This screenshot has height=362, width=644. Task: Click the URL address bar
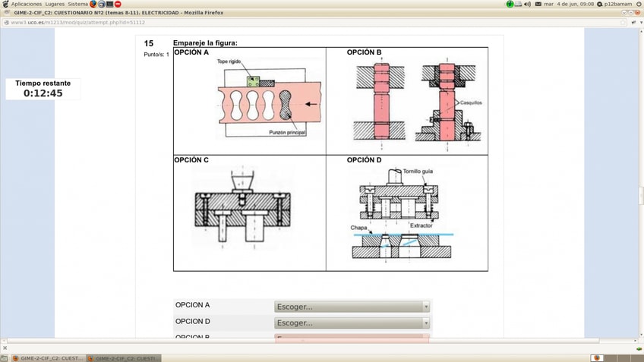coord(304,22)
